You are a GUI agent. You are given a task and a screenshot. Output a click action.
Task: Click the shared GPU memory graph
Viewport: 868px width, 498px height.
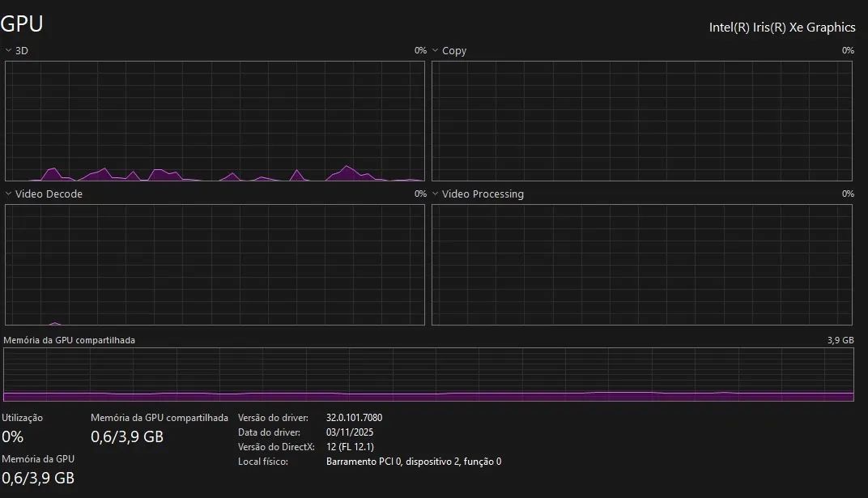point(428,374)
